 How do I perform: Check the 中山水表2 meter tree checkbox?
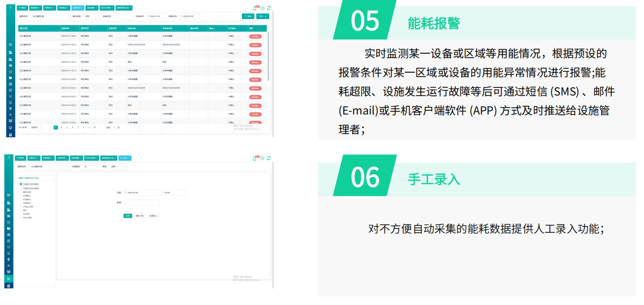[21, 218]
